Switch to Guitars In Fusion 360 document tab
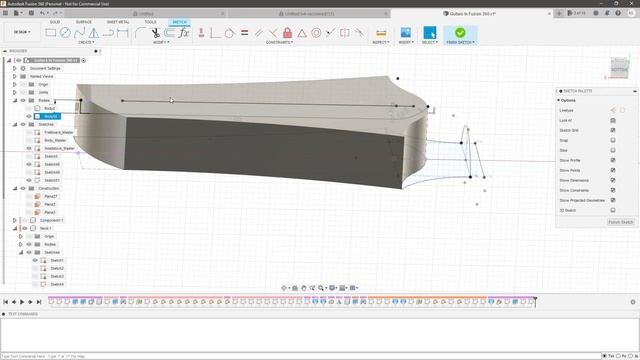The height and width of the screenshot is (360, 640). click(x=472, y=13)
